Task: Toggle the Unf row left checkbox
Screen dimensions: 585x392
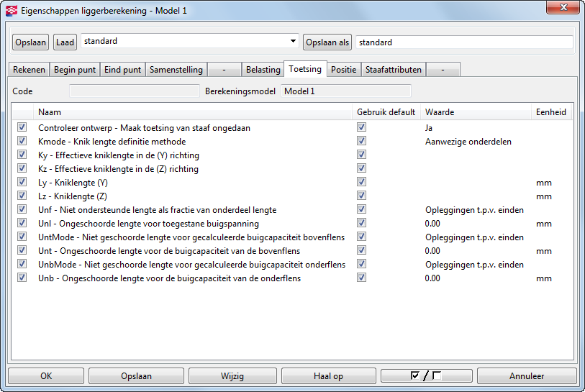Action: tap(22, 209)
